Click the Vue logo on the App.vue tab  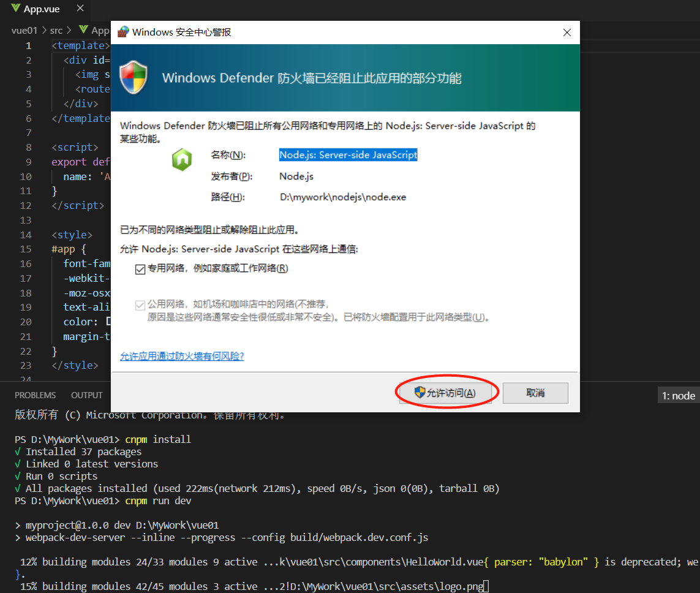tap(15, 9)
